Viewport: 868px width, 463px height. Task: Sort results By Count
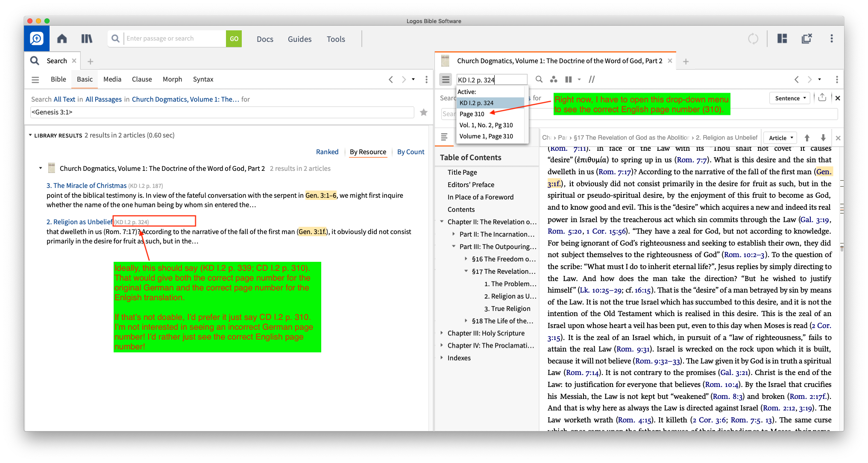(411, 152)
